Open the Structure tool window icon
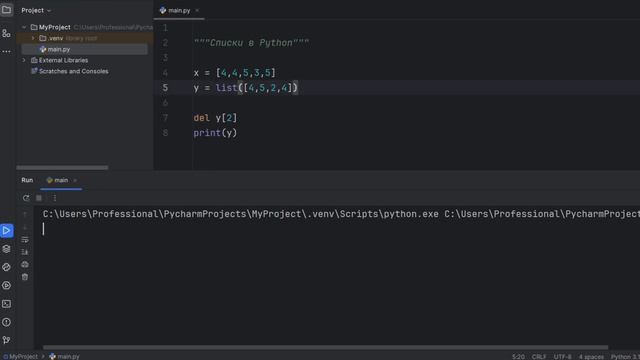The image size is (640, 360). pyautogui.click(x=7, y=33)
